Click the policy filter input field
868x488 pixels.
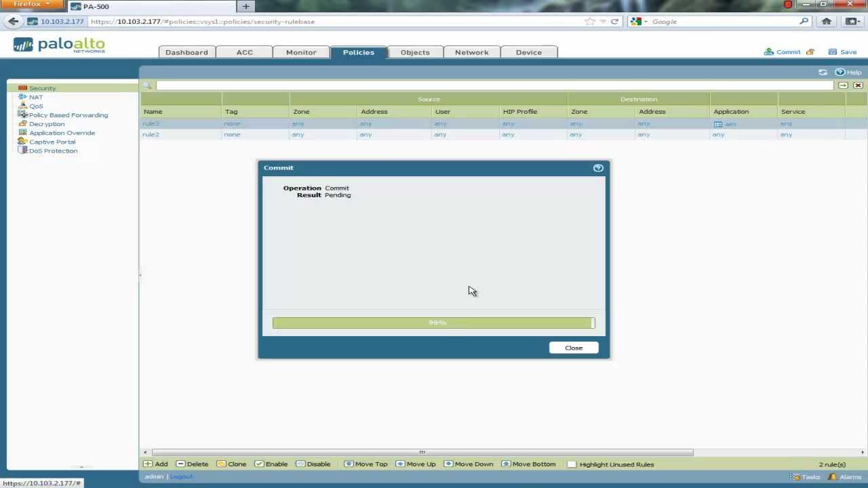[x=494, y=85]
